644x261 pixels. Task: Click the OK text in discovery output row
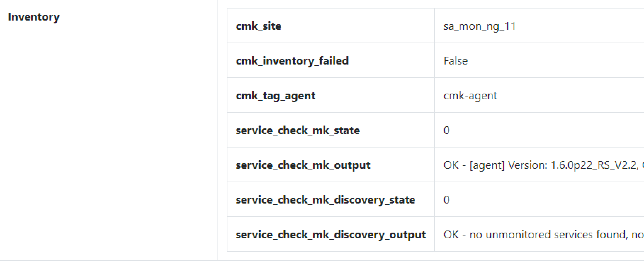pyautogui.click(x=451, y=234)
